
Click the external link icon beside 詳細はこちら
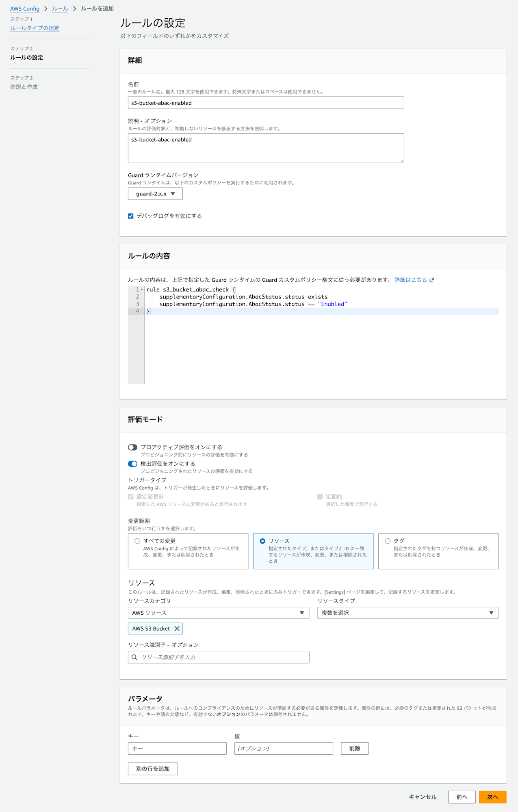pos(432,280)
